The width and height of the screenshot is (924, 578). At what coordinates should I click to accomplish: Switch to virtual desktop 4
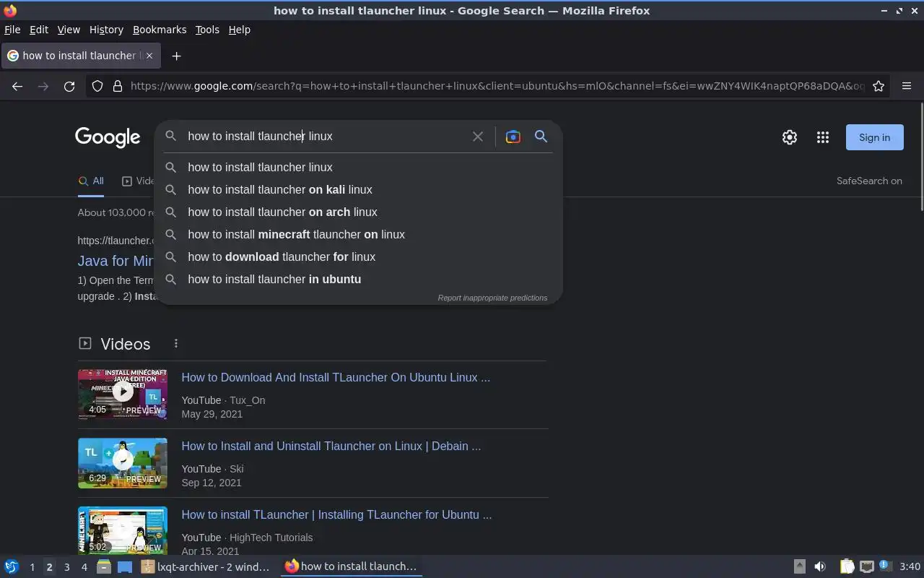tap(84, 566)
